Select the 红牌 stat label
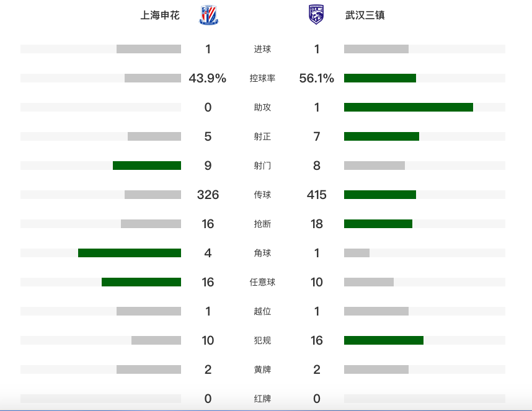The height and width of the screenshot is (411, 532). 262,399
